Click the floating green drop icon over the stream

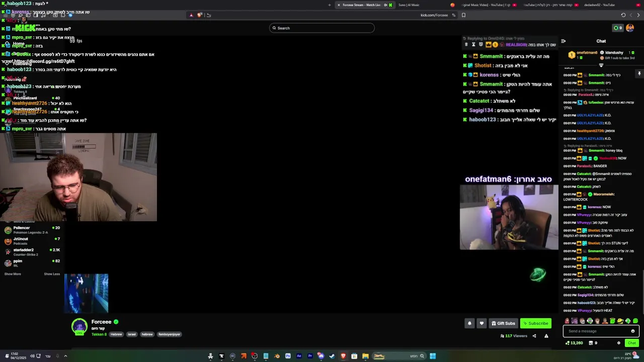[x=538, y=275]
